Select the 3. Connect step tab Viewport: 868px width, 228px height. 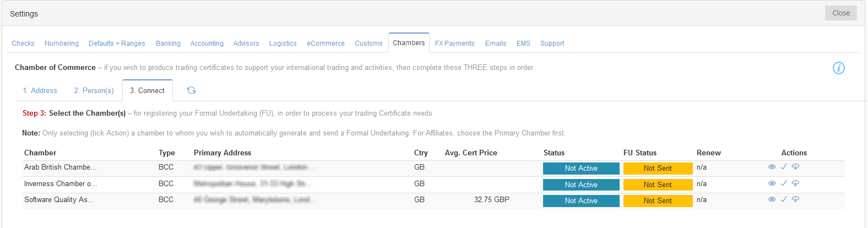pos(148,90)
